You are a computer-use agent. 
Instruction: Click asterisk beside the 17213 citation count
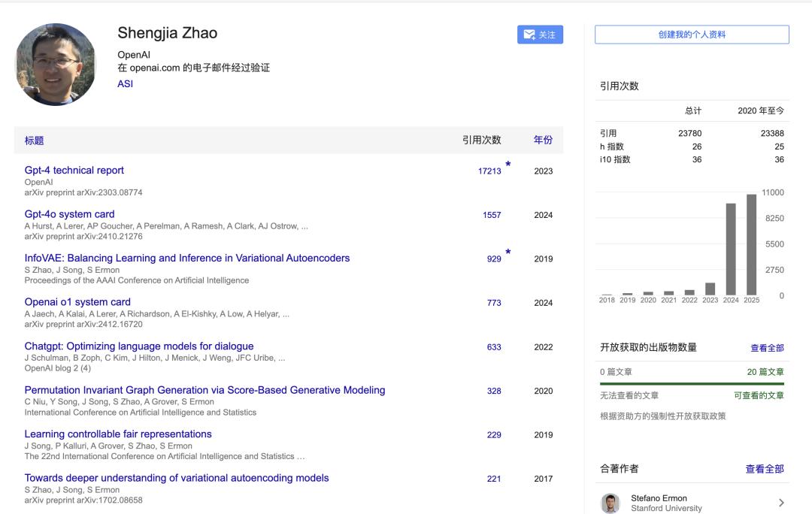(508, 165)
